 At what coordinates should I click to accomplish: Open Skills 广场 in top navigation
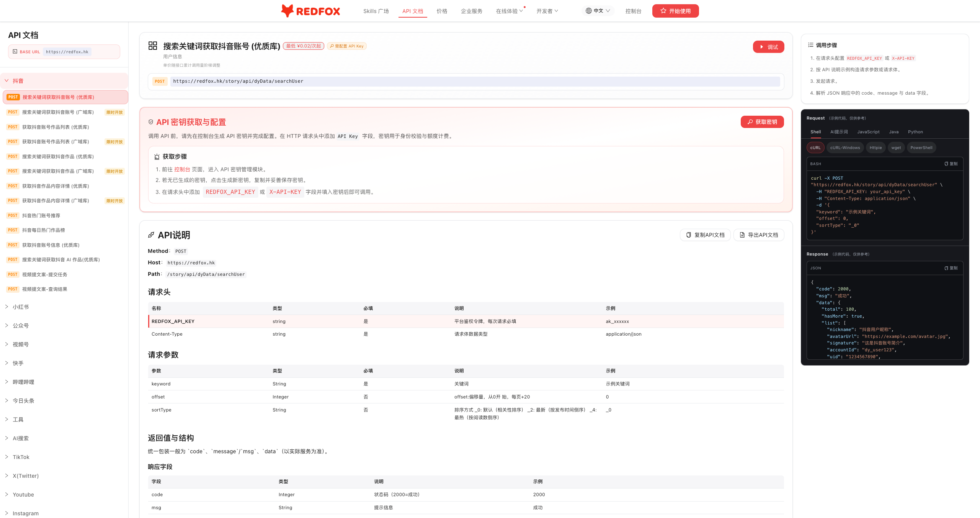click(x=376, y=11)
